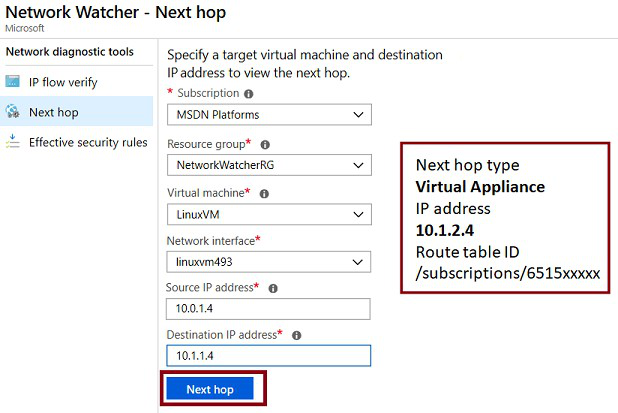Expand the Resource group dropdown NetworkWatcherRG
618x413 pixels.
click(x=269, y=165)
